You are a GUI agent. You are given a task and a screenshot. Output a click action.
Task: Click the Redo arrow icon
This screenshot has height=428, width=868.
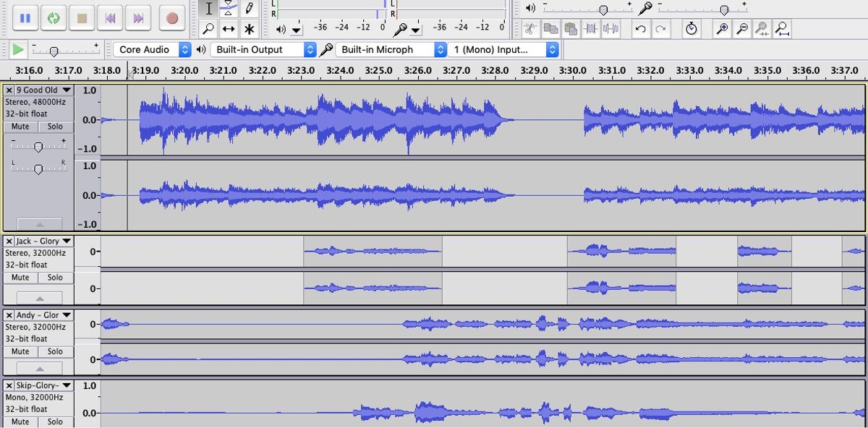pos(660,29)
